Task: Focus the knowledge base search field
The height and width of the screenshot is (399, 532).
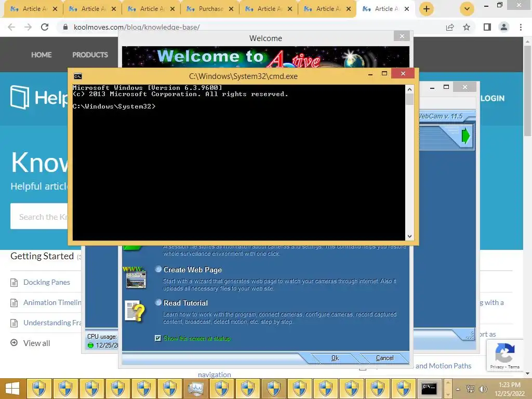Action: tap(39, 217)
